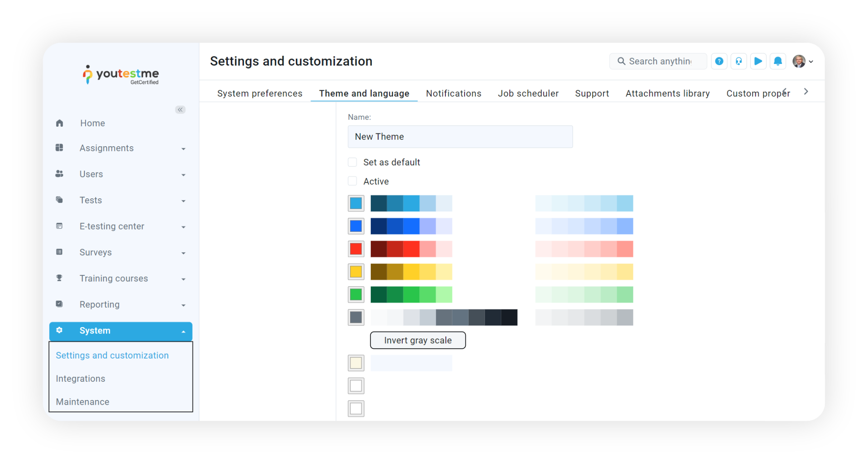
Task: Expand the Assignments menu arrow
Action: click(x=183, y=149)
